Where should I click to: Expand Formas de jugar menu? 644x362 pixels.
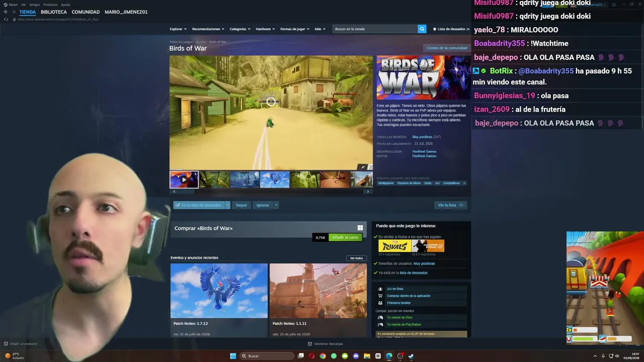click(x=295, y=29)
